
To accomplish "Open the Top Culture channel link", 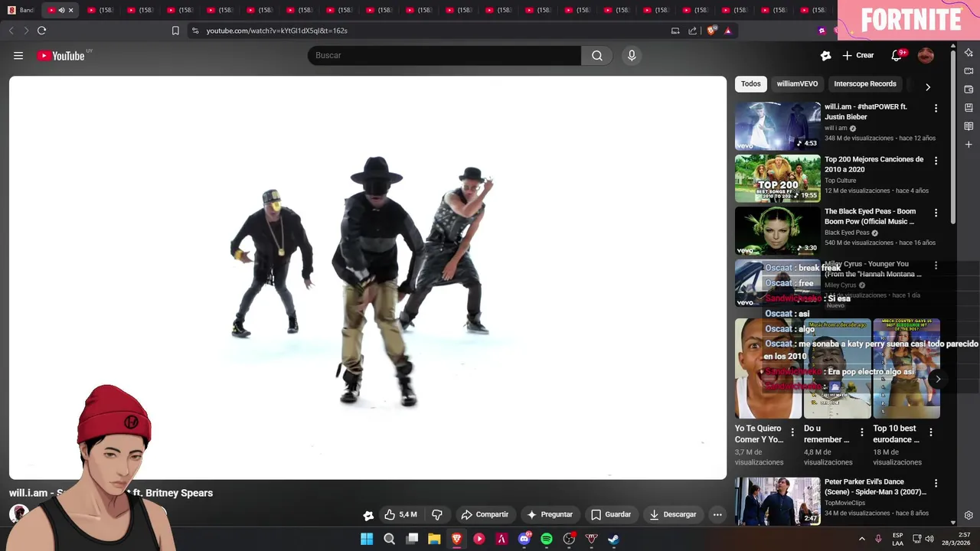I will click(x=840, y=181).
